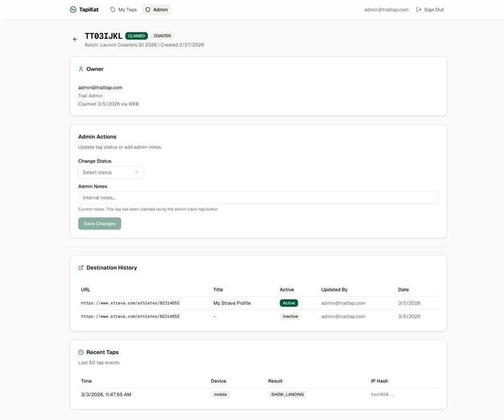
Task: Click the external link icon beside Destination History
Action: coord(81,268)
